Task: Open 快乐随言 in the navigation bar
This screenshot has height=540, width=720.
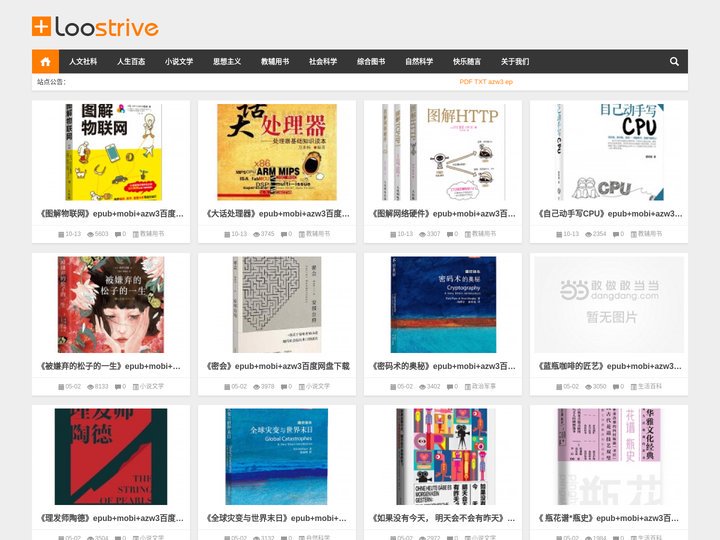Action: (x=467, y=62)
